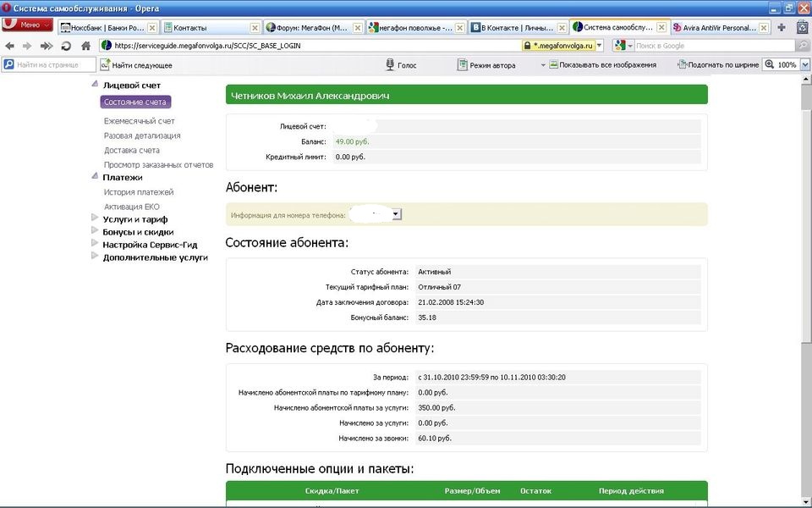Viewport: 812px width, 508px height.
Task: Expand the Услуги и тариф section
Action: tap(134, 219)
